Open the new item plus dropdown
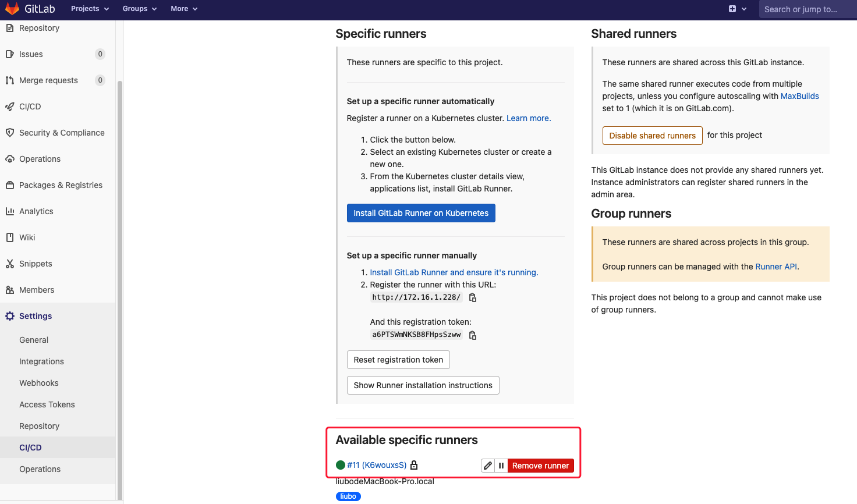 click(x=737, y=9)
